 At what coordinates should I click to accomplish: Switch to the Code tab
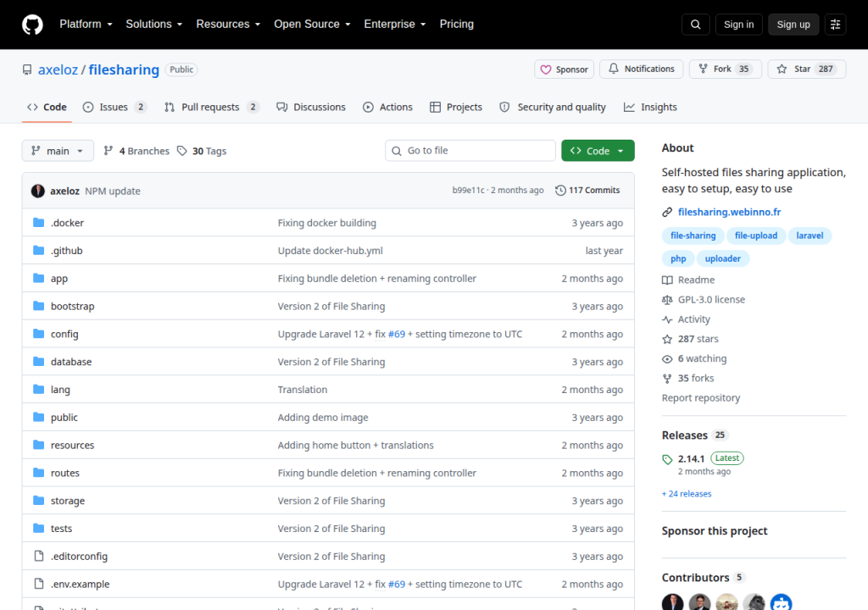tap(47, 107)
